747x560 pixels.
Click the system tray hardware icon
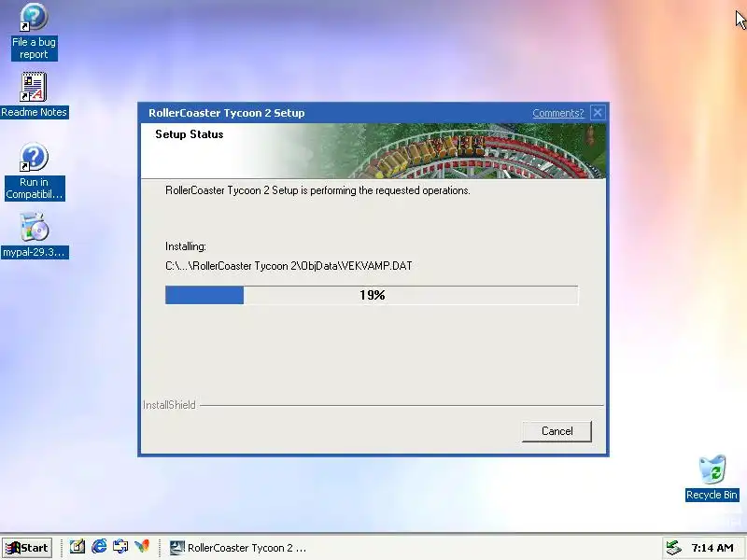pyautogui.click(x=673, y=548)
